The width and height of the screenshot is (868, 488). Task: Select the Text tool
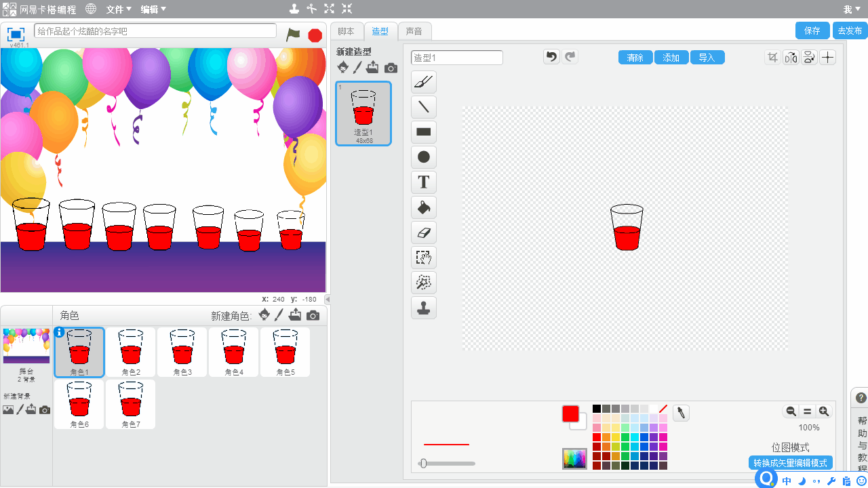point(424,182)
